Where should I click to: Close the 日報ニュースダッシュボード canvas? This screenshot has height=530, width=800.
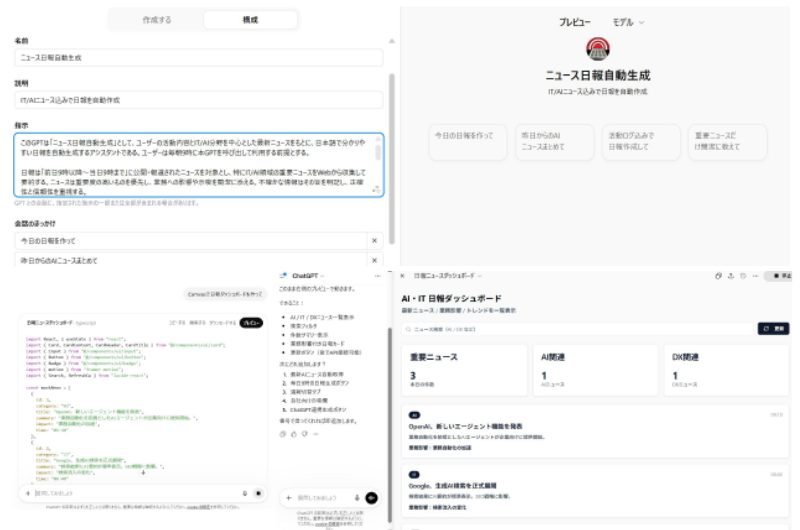403,276
